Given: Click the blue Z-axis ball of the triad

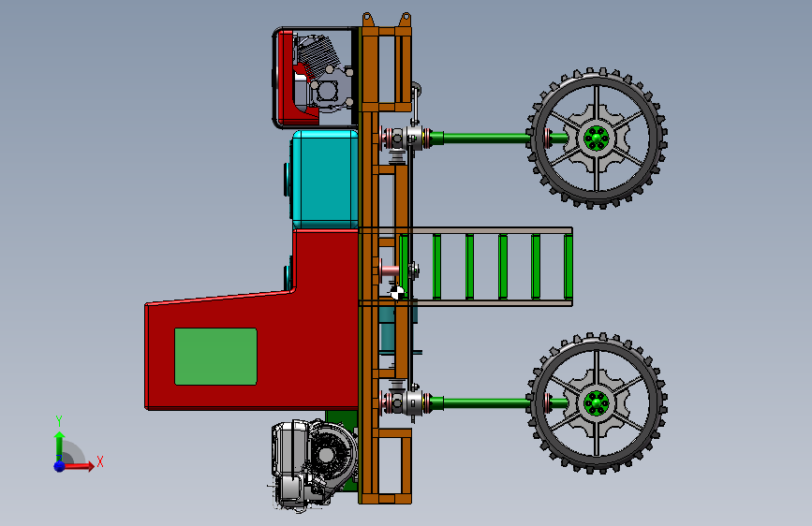Looking at the screenshot, I should pyautogui.click(x=60, y=466).
